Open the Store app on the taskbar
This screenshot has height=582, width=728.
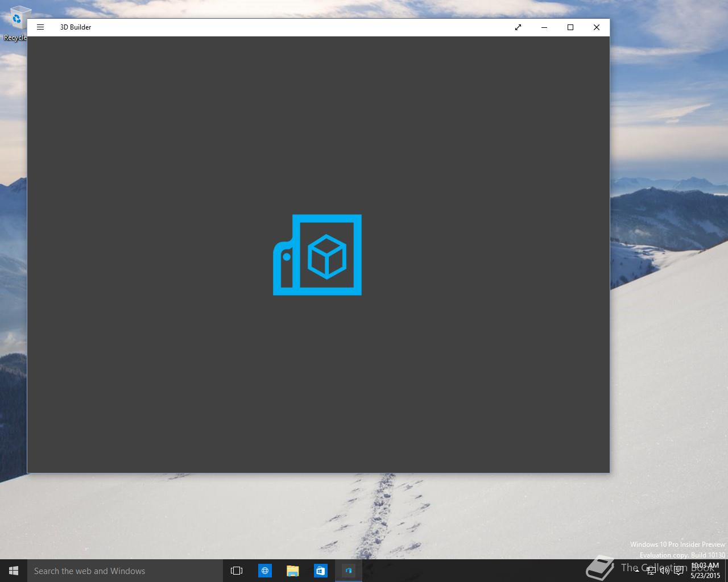(x=321, y=571)
